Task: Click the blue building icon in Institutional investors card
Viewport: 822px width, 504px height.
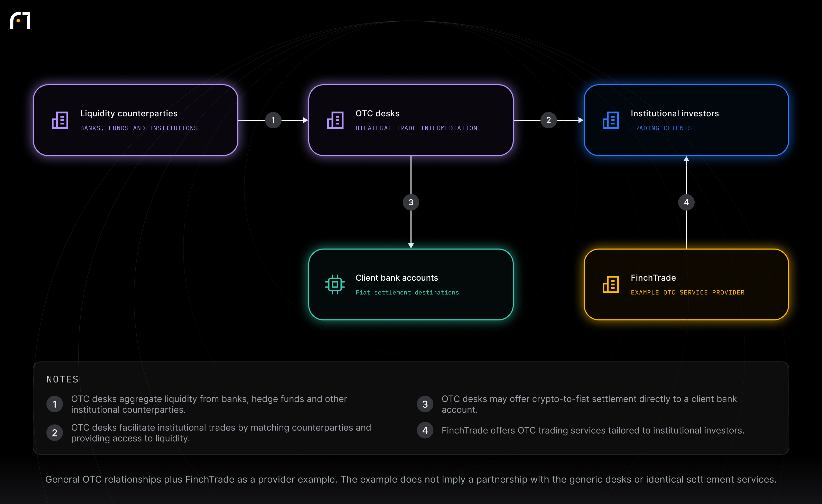Action: (611, 120)
